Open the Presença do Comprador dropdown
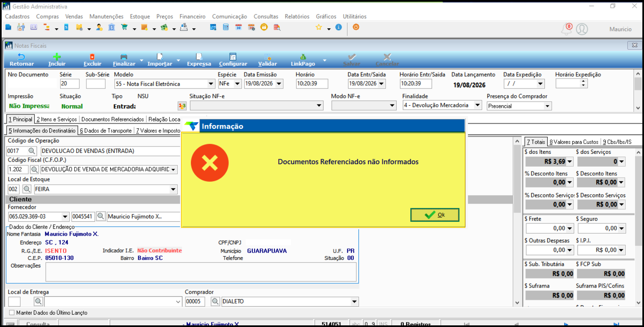This screenshot has height=327, width=644. click(547, 106)
